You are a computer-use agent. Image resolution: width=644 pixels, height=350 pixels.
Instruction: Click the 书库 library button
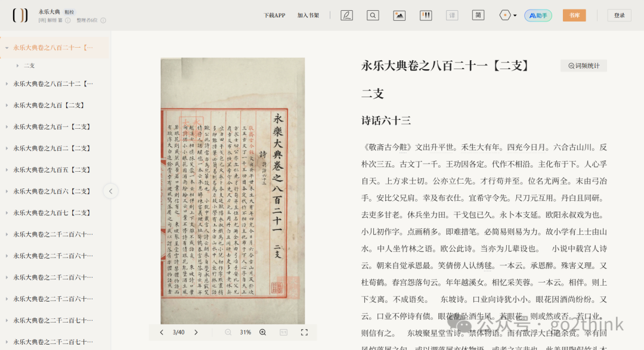click(574, 16)
